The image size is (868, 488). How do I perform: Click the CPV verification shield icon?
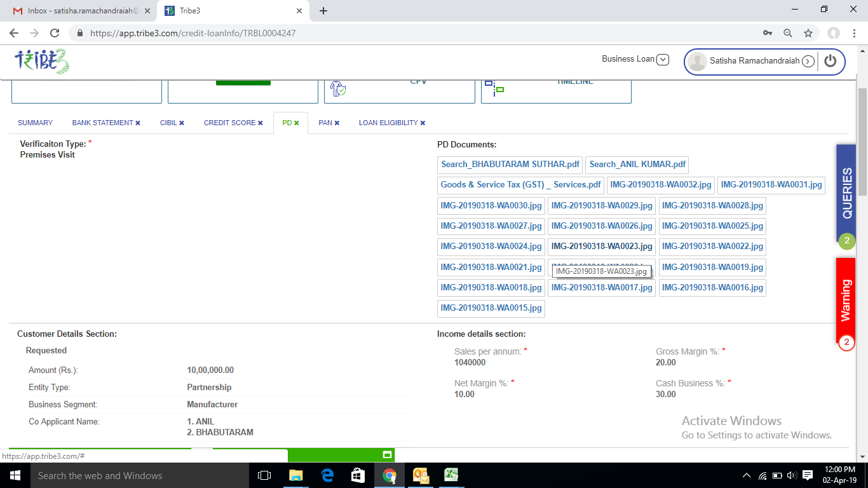[338, 88]
